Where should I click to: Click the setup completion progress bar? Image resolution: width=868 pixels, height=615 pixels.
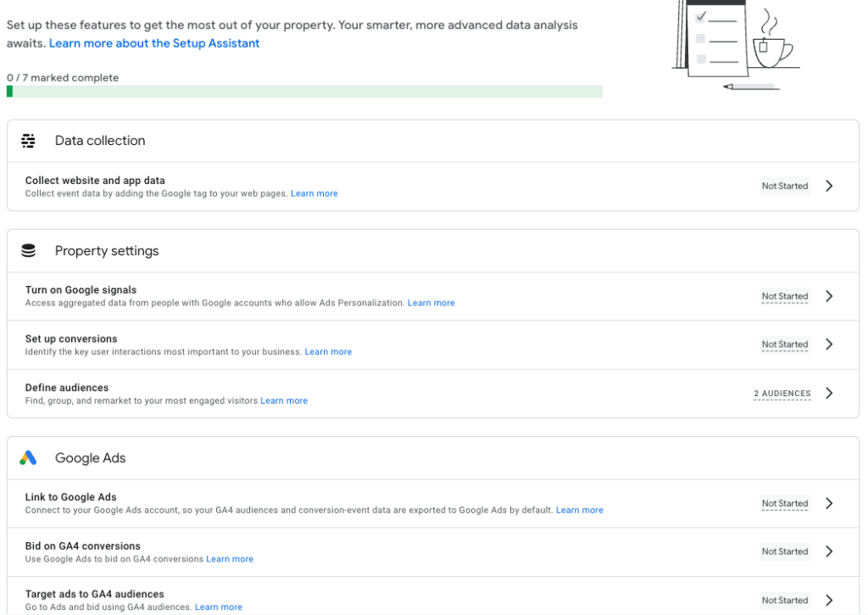coord(305,91)
